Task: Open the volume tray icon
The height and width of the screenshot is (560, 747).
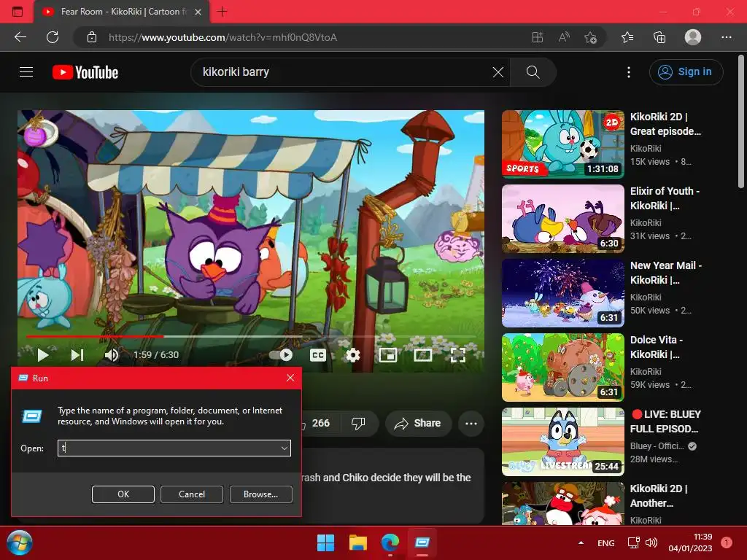Action: [x=651, y=542]
